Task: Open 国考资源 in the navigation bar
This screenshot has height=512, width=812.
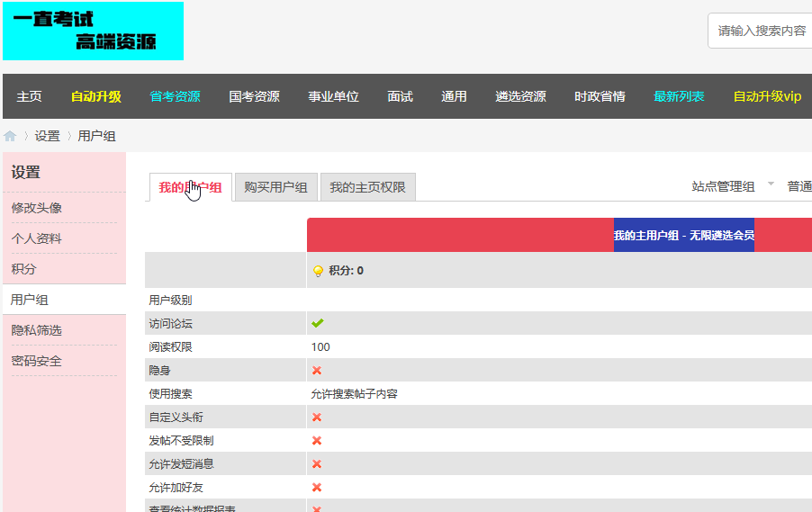Action: [254, 96]
